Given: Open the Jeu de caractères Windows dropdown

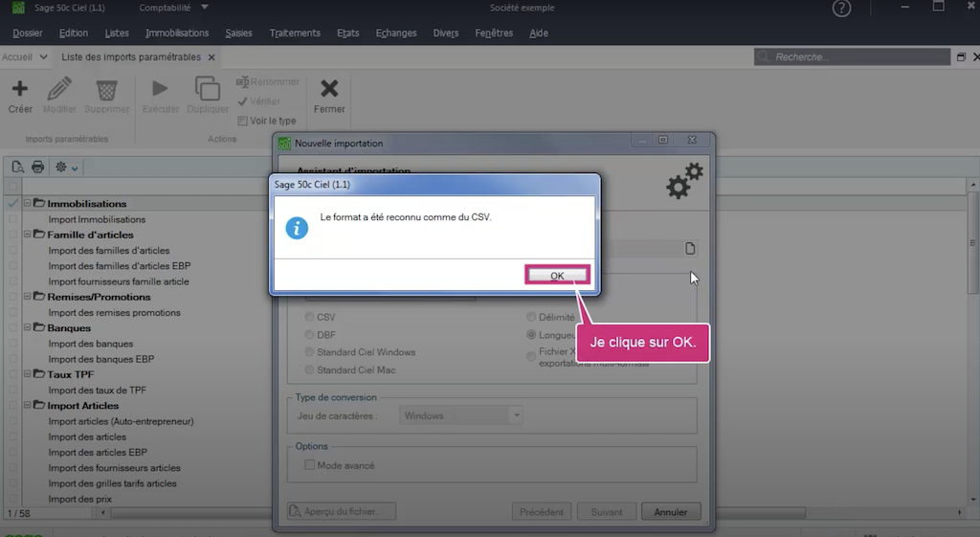Looking at the screenshot, I should (460, 415).
